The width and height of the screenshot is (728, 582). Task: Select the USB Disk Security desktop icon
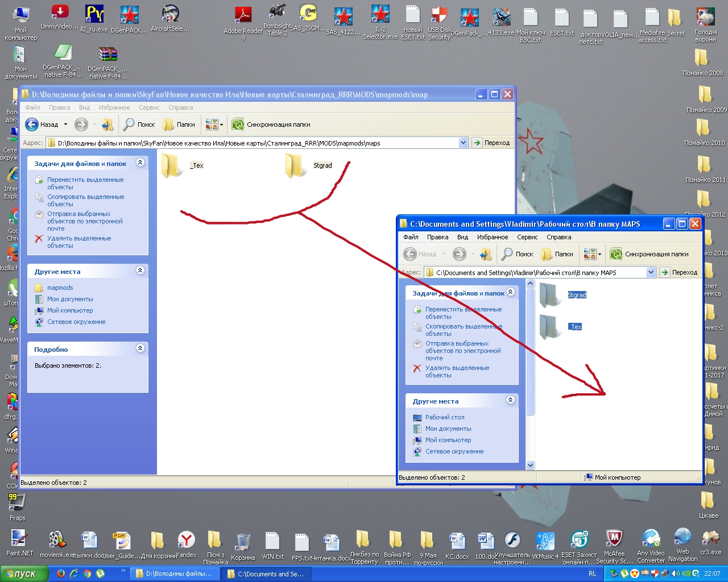tap(439, 23)
